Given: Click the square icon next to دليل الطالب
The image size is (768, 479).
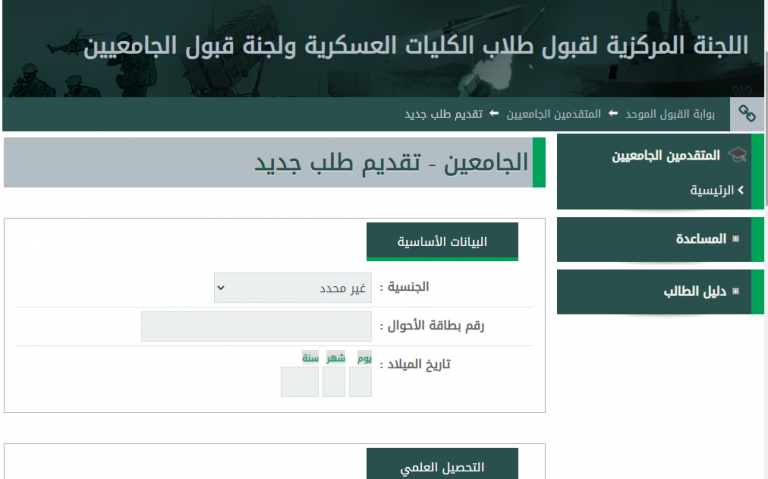Looking at the screenshot, I should coord(736,292).
